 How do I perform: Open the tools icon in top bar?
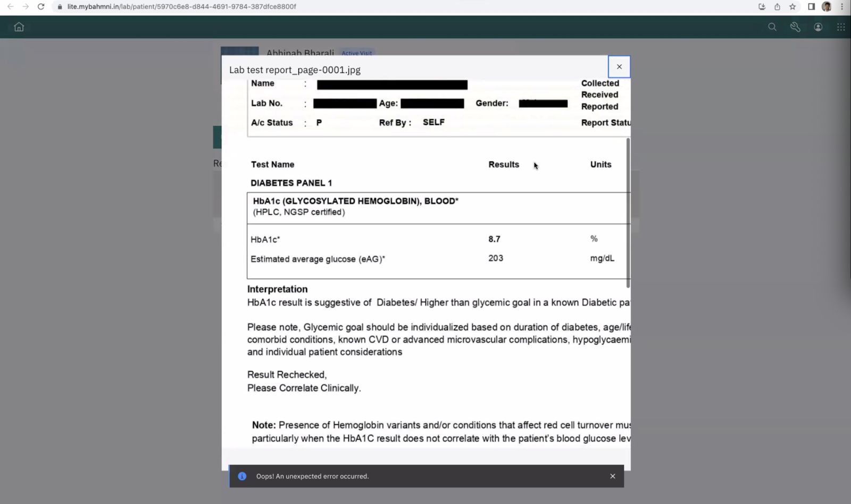(x=795, y=27)
